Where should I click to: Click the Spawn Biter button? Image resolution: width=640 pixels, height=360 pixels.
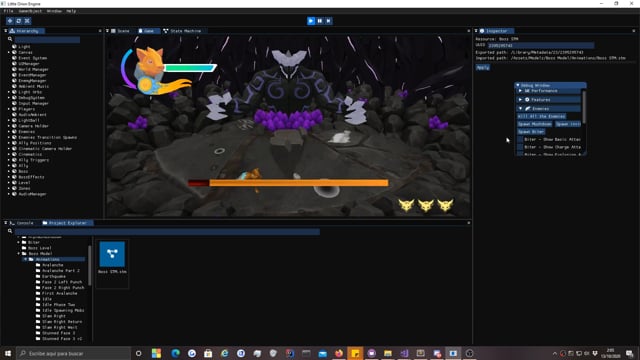531,132
